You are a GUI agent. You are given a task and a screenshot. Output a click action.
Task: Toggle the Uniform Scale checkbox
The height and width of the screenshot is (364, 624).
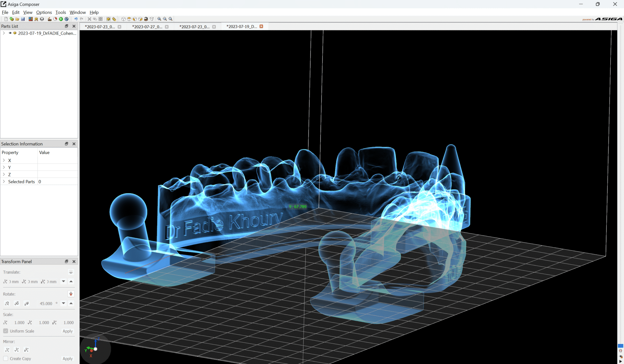(6, 331)
